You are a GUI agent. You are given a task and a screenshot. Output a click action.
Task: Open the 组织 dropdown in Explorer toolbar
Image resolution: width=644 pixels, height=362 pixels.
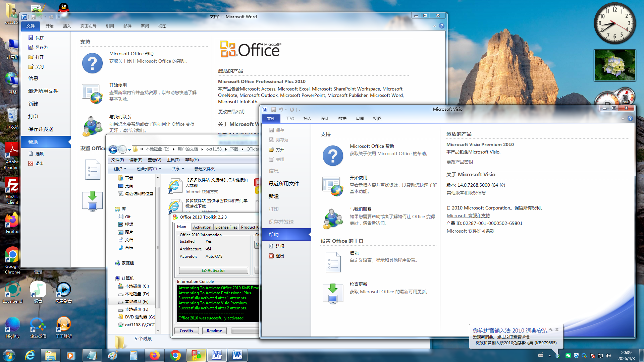click(120, 169)
